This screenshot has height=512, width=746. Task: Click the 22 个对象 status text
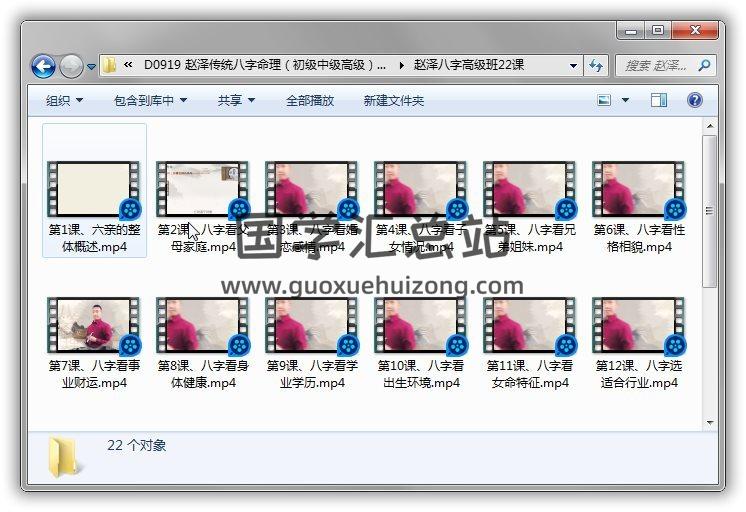[137, 445]
